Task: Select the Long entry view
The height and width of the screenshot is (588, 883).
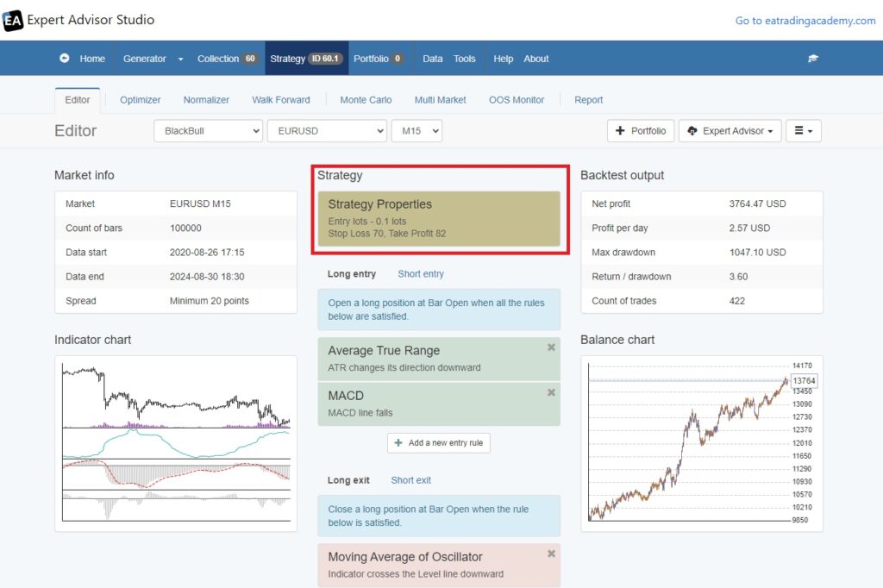Action: tap(352, 273)
